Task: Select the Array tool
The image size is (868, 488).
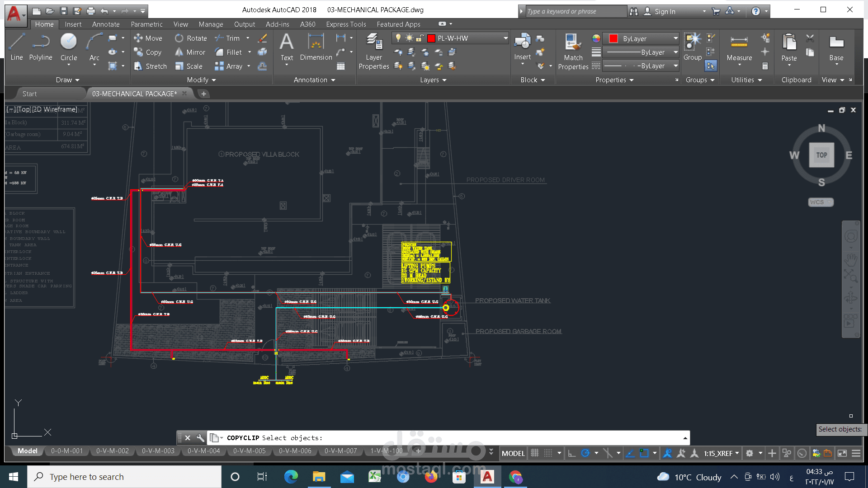Action: click(x=229, y=66)
